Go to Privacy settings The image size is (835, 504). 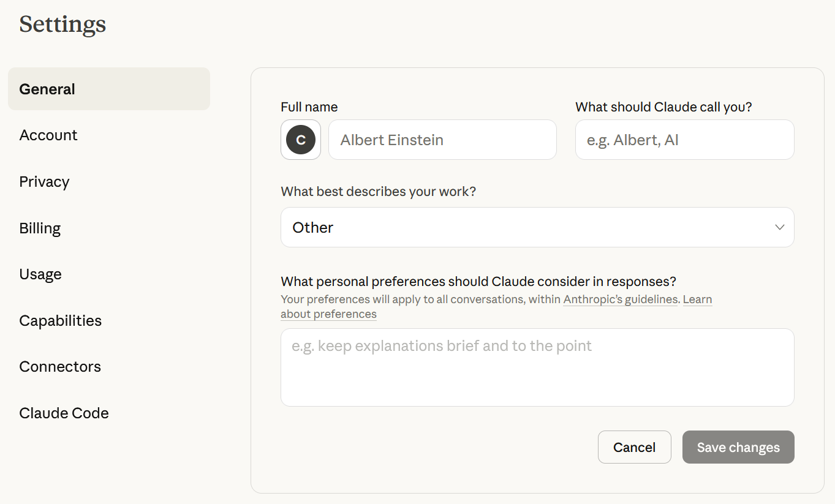[x=44, y=182]
